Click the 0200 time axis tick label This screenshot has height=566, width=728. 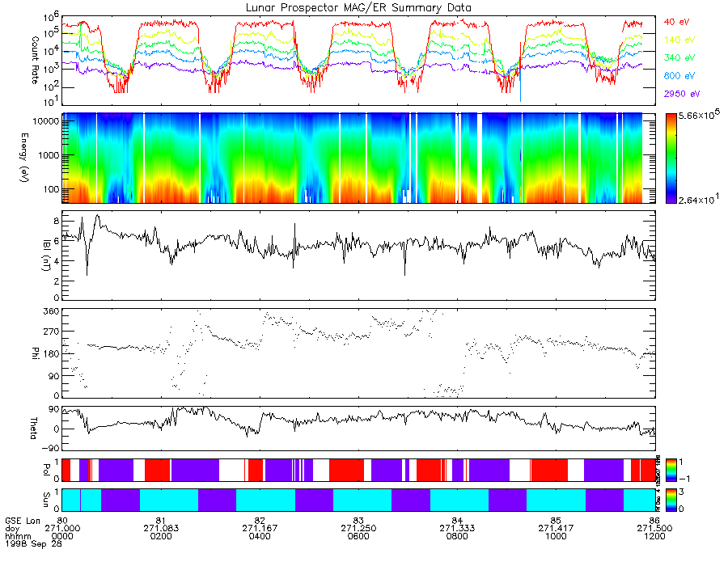(x=161, y=536)
